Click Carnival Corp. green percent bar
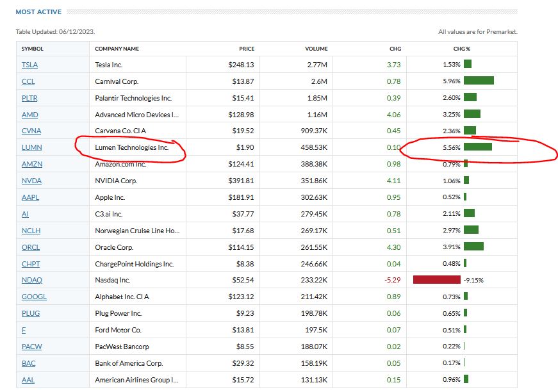The height and width of the screenshot is (392, 558). coord(479,81)
